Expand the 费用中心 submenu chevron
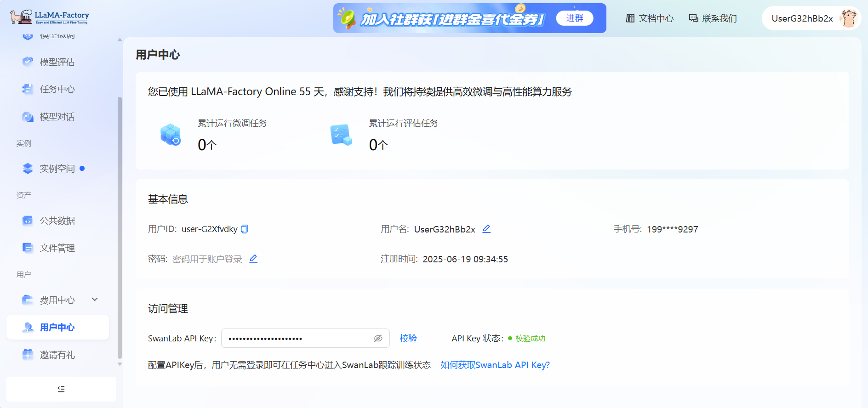The image size is (868, 408). click(95, 300)
